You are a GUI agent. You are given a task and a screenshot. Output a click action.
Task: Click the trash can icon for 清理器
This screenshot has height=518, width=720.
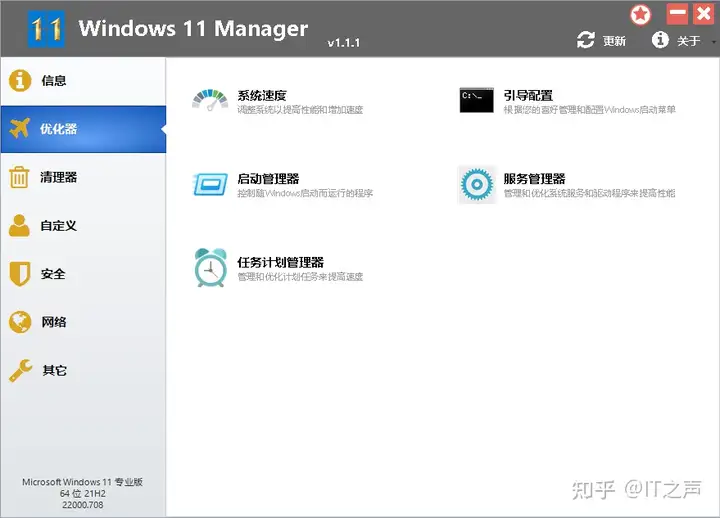pyautogui.click(x=19, y=177)
